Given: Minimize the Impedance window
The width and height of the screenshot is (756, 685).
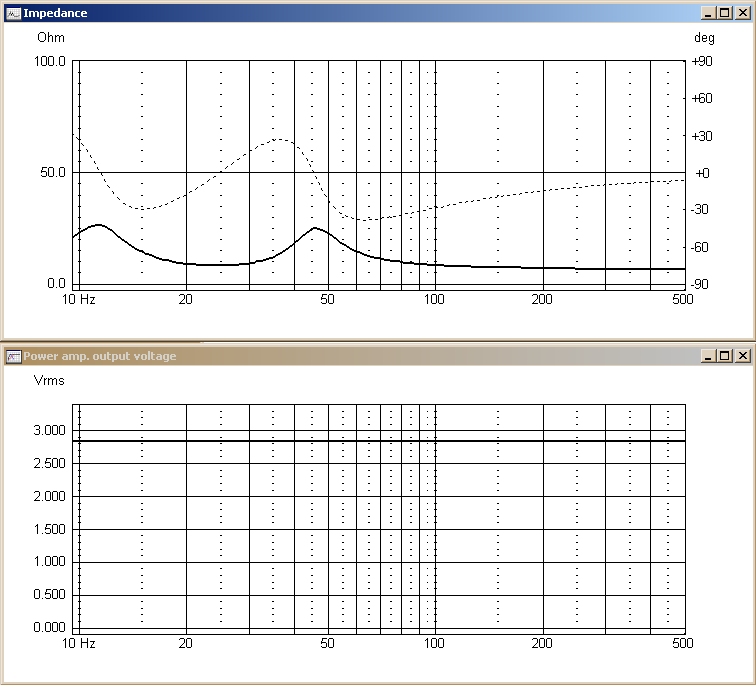Looking at the screenshot, I should pyautogui.click(x=708, y=13).
